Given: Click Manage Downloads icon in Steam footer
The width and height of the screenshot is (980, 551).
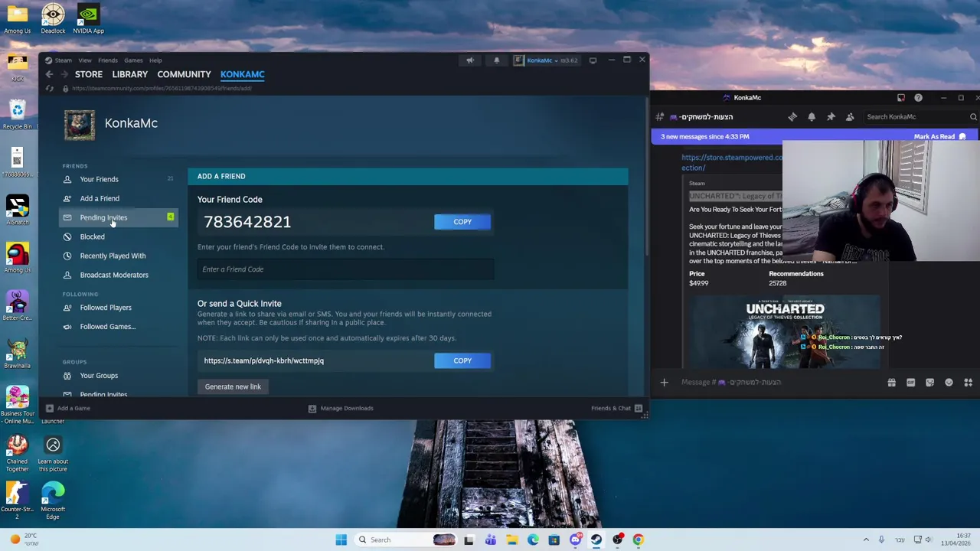Looking at the screenshot, I should pyautogui.click(x=312, y=408).
